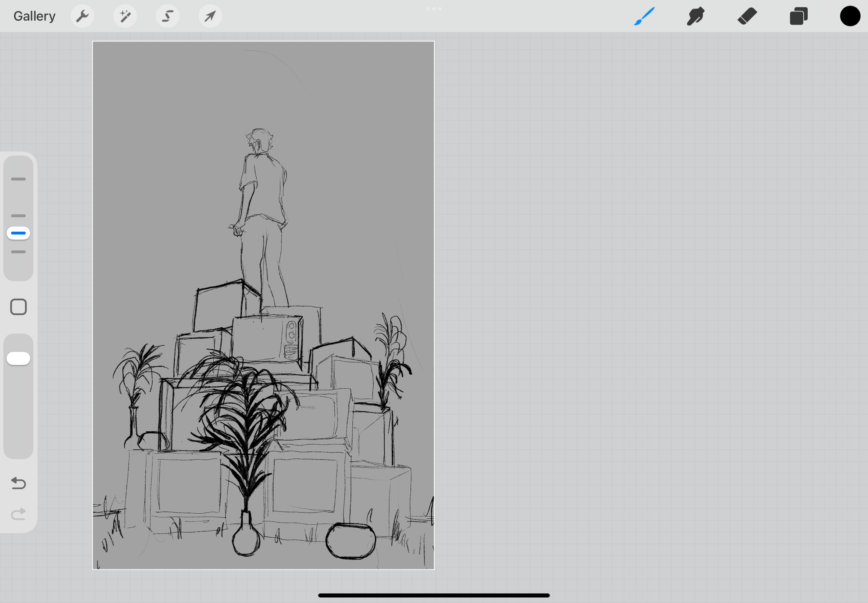Open the three-dot multitasking menu
This screenshot has width=868, height=603.
pyautogui.click(x=434, y=9)
